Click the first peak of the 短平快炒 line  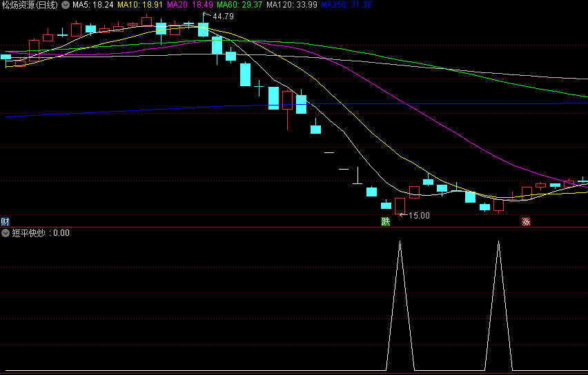(x=400, y=242)
